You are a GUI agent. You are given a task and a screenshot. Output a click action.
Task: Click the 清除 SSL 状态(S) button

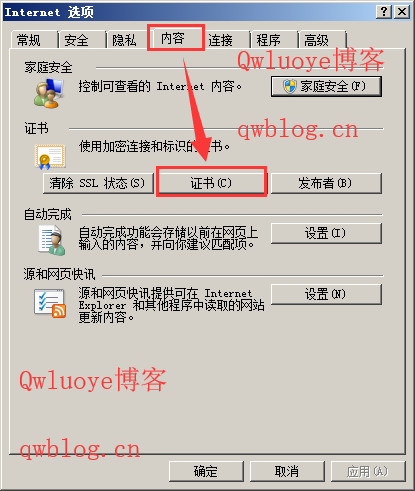click(x=98, y=183)
